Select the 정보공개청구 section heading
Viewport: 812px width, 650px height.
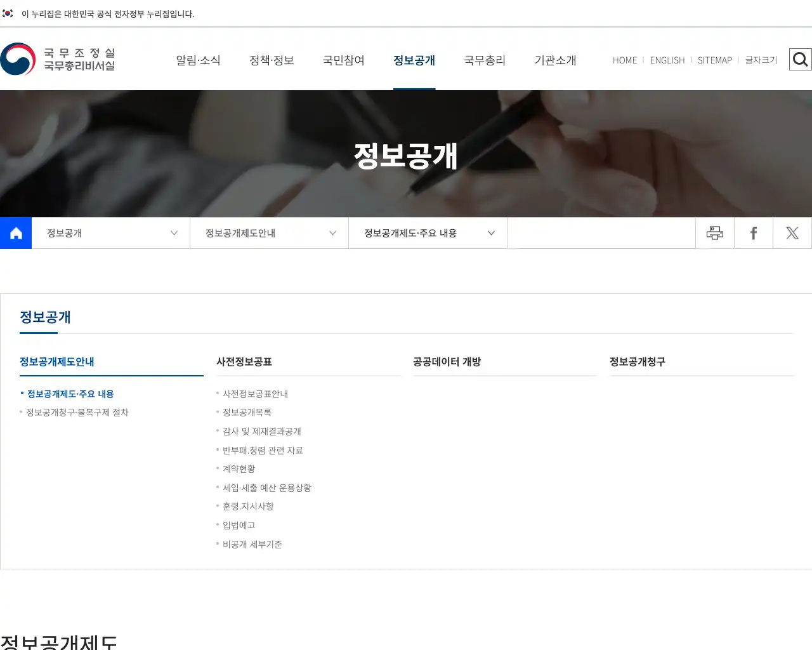(638, 362)
